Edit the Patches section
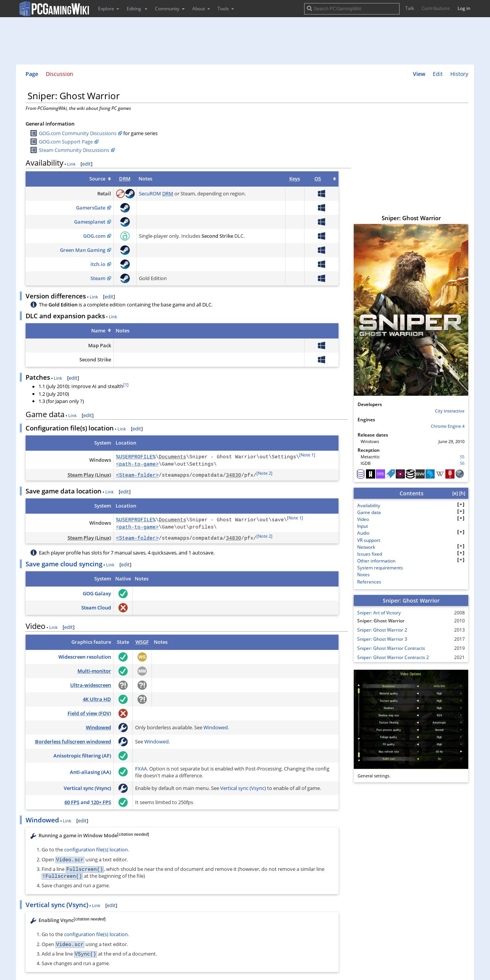This screenshot has height=980, width=490. (73, 378)
